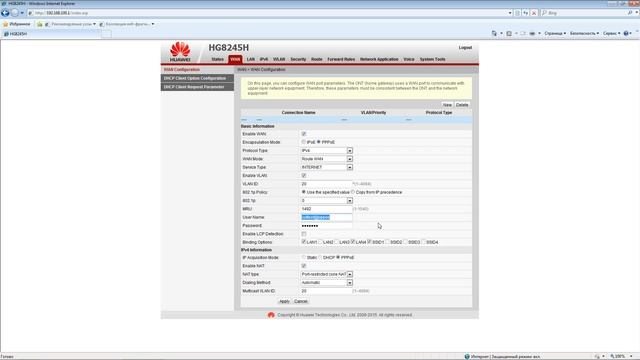
Task: Switch to the System Tools tab
Action: (x=432, y=60)
